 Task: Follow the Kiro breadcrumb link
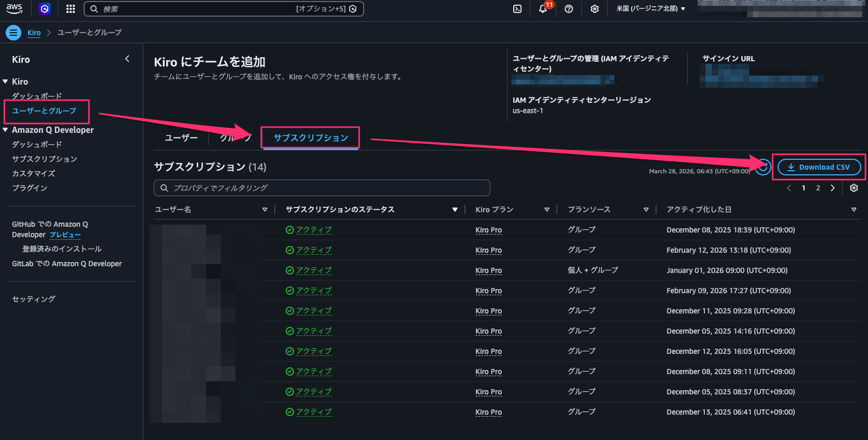pos(34,33)
